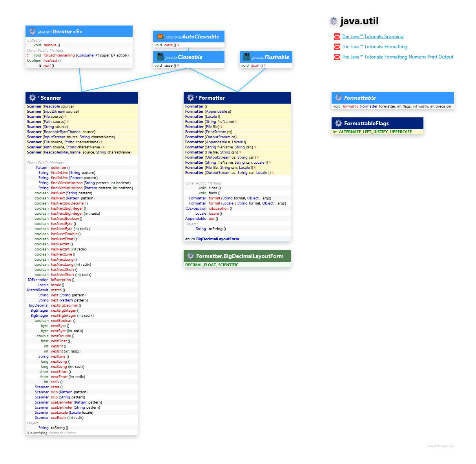Screen dimensions: 476x464
Task: Click Oracle icon beside Scanning tutorial link
Action: [337, 37]
